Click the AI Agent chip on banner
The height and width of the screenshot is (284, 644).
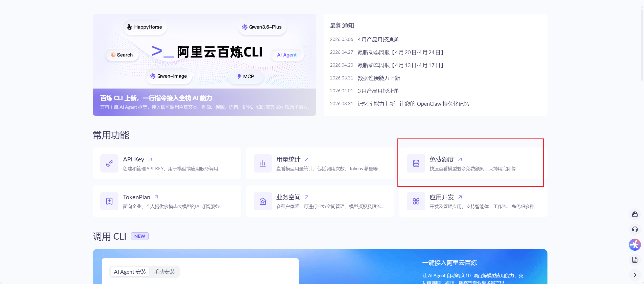[287, 55]
